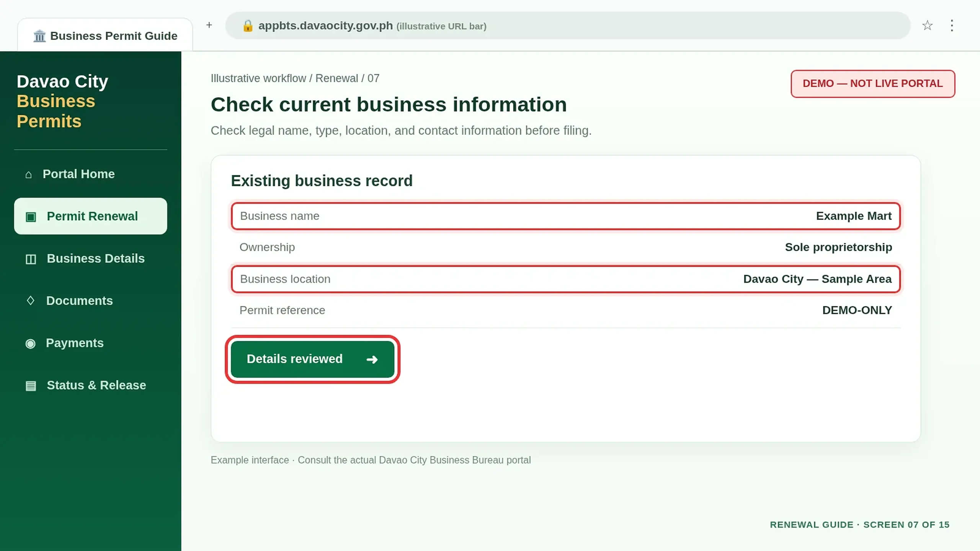The height and width of the screenshot is (551, 980).
Task: Open Business Details section
Action: point(91,259)
